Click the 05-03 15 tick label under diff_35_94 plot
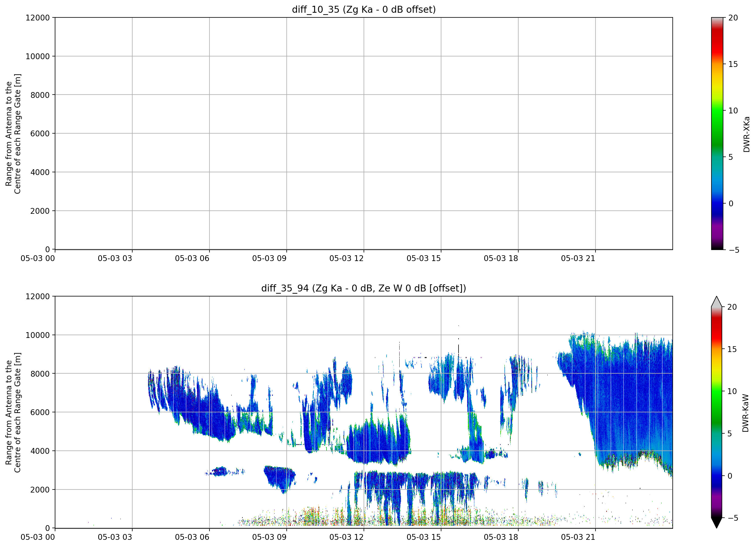The image size is (756, 547). [424, 537]
